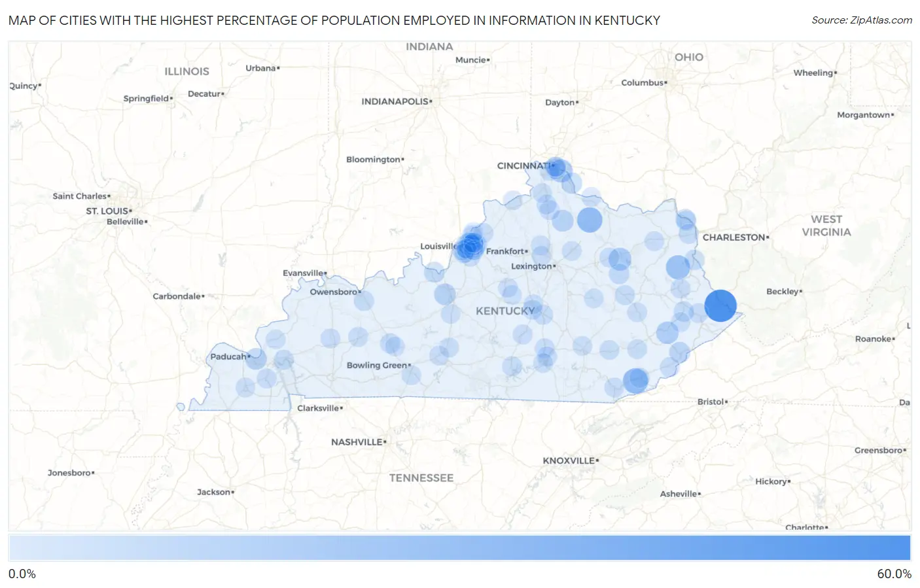Click the Wheeling city label
The width and height of the screenshot is (920, 588).
pyautogui.click(x=813, y=73)
